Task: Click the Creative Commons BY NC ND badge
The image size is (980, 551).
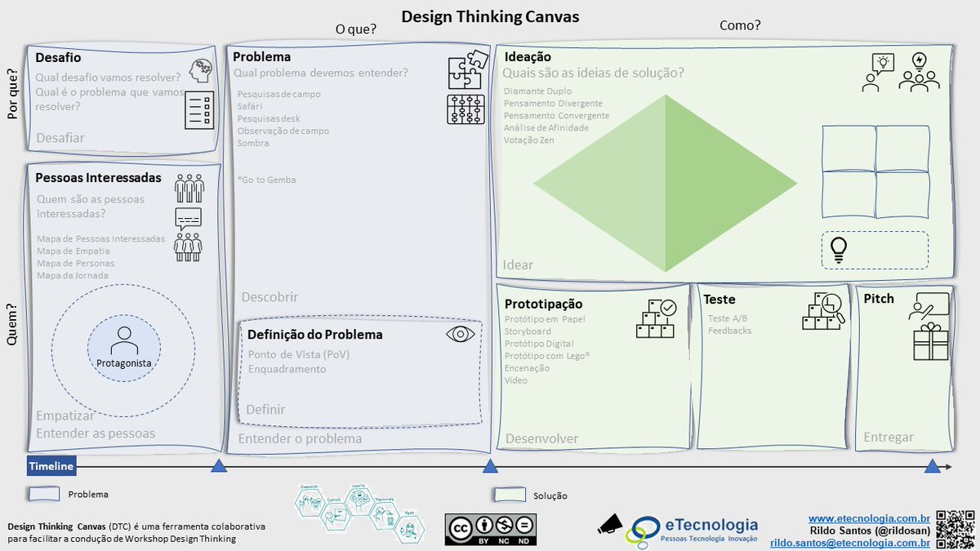Action: click(x=491, y=529)
